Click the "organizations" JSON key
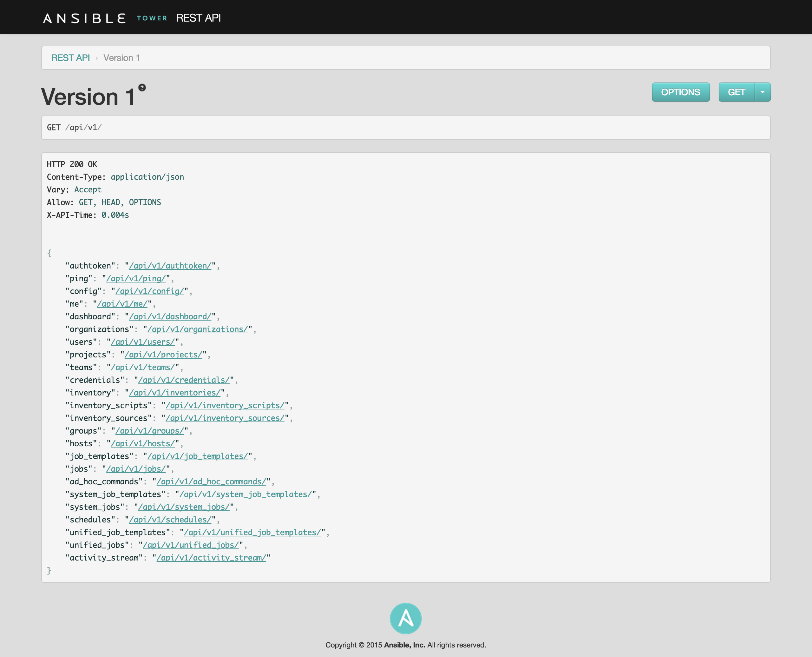The image size is (812, 657). click(x=100, y=329)
